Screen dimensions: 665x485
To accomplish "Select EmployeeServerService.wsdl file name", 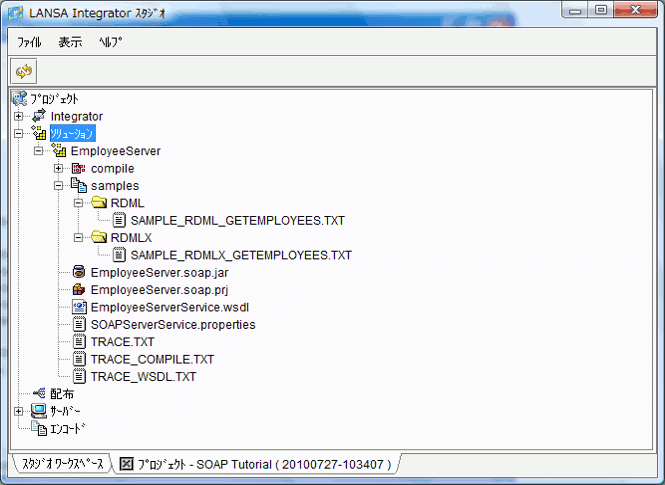I will click(x=170, y=307).
